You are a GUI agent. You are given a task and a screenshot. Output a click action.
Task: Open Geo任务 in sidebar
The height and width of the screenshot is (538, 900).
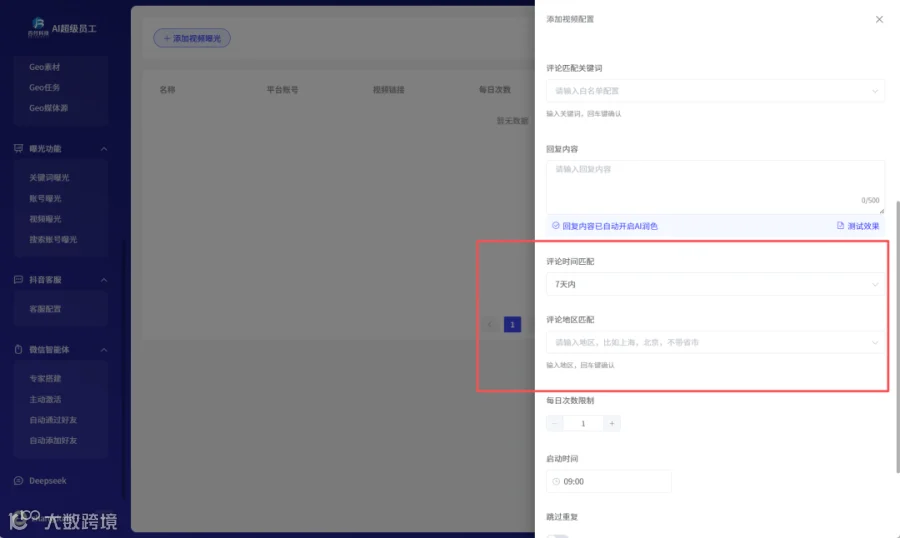click(45, 87)
